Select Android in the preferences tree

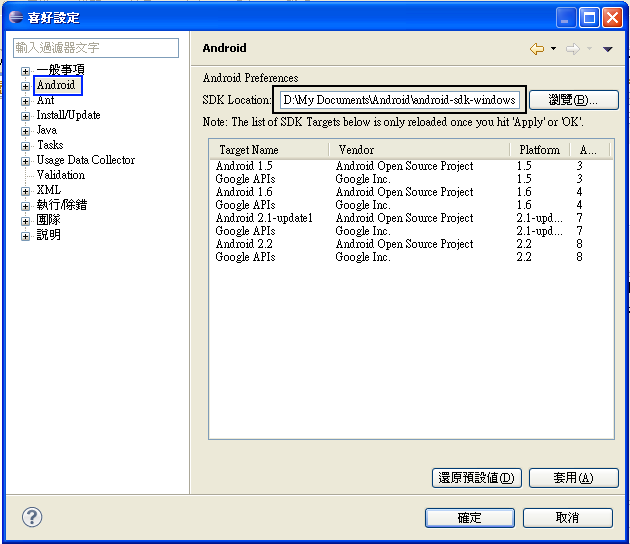(x=56, y=85)
